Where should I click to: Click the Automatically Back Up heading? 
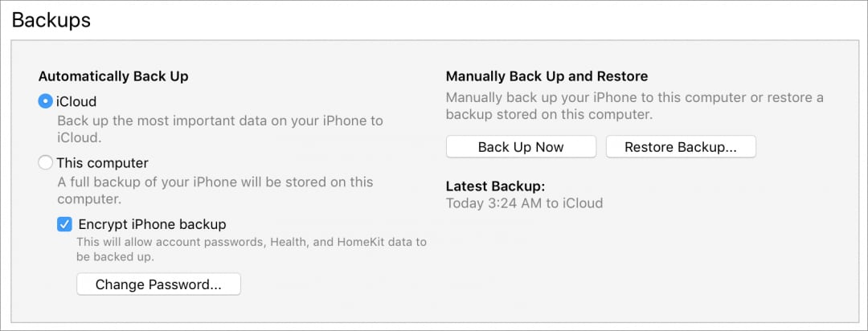[x=113, y=77]
